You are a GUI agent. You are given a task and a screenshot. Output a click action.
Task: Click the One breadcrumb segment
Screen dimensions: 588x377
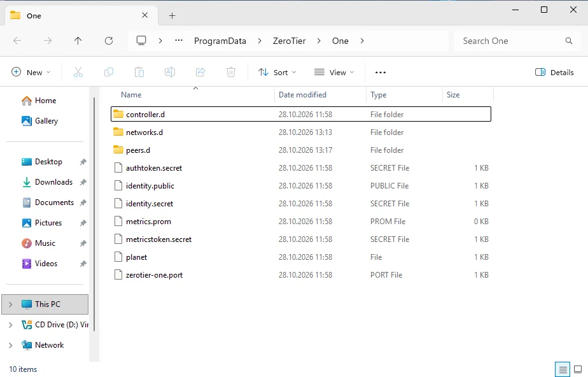(340, 41)
